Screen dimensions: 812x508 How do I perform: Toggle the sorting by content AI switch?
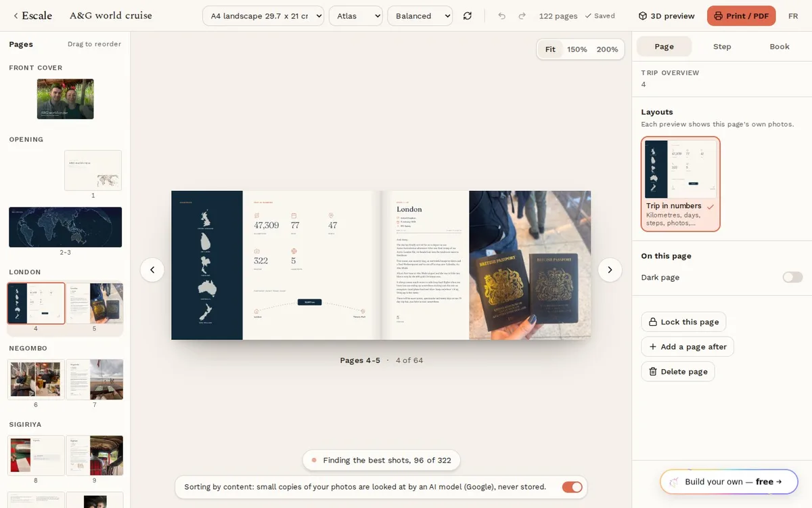point(572,487)
